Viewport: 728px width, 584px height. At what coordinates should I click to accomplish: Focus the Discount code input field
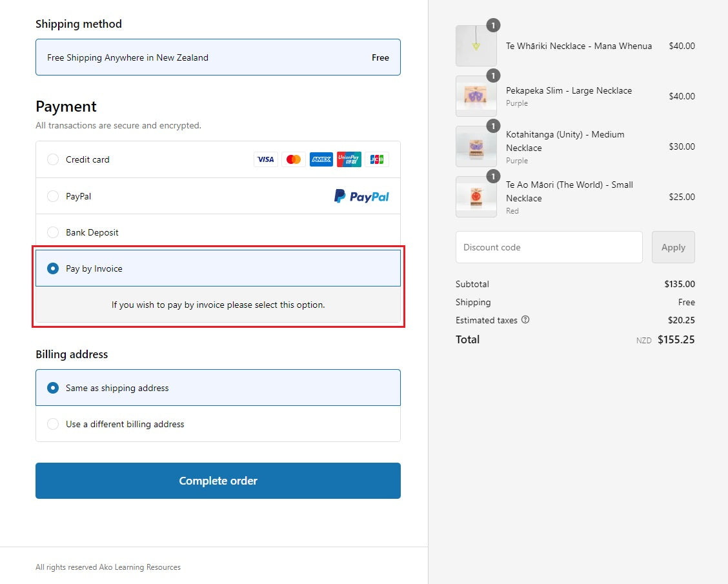pyautogui.click(x=549, y=247)
